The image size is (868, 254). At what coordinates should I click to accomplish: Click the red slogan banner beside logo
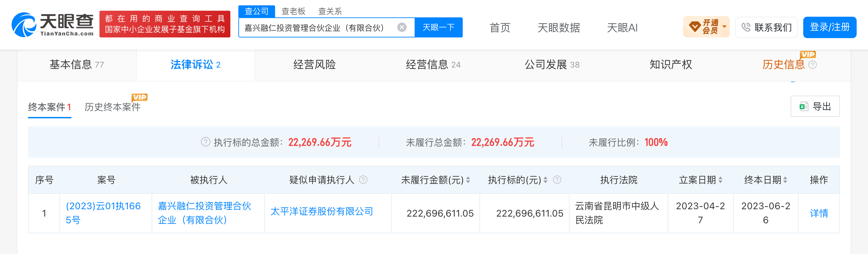(x=165, y=24)
